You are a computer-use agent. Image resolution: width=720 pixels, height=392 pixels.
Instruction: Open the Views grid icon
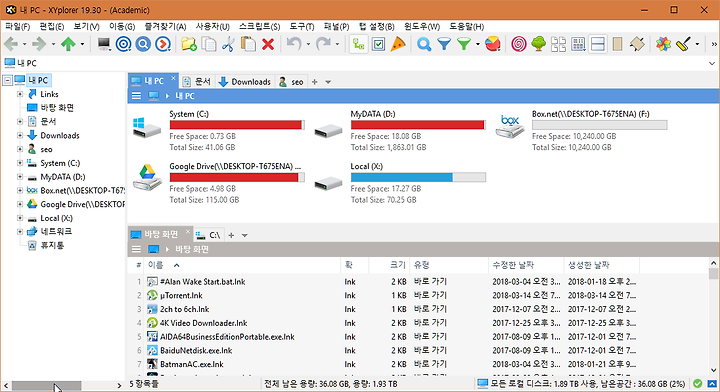[x=578, y=44]
